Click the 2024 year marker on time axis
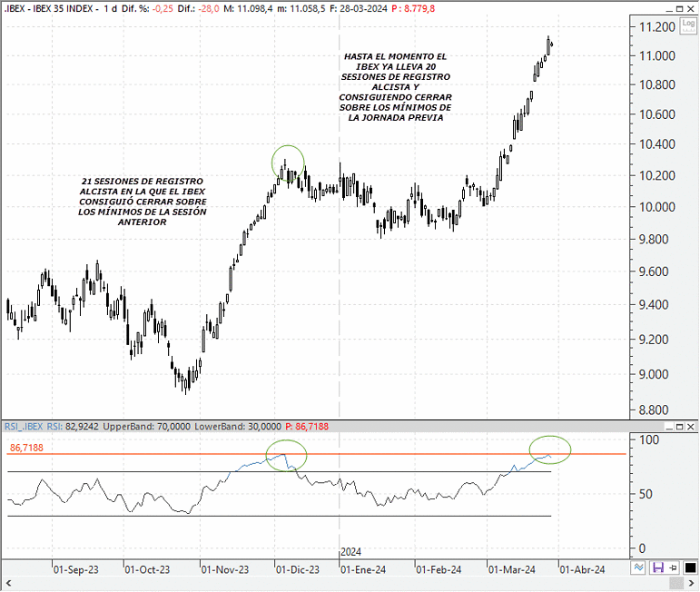This screenshot has height=592, width=700. pyautogui.click(x=350, y=552)
